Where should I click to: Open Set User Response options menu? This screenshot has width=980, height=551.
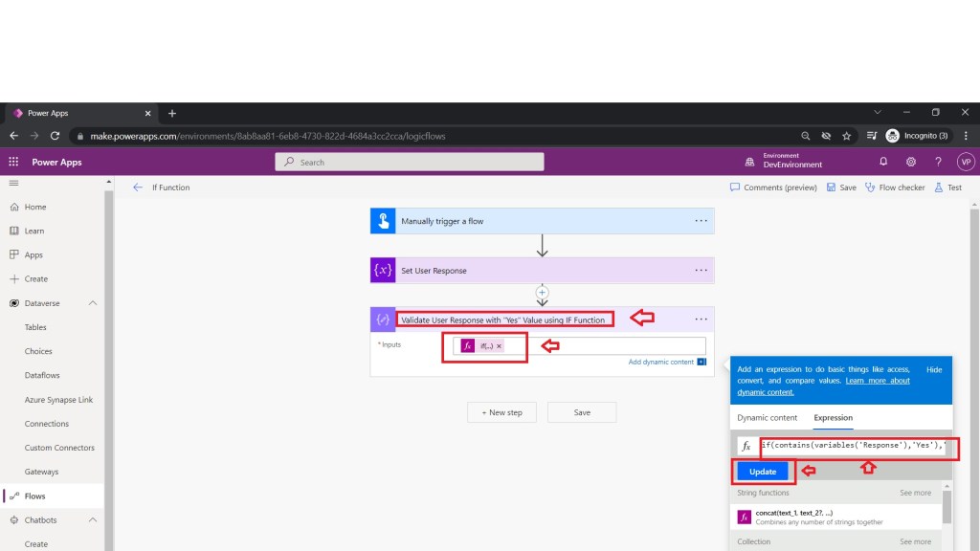click(702, 270)
